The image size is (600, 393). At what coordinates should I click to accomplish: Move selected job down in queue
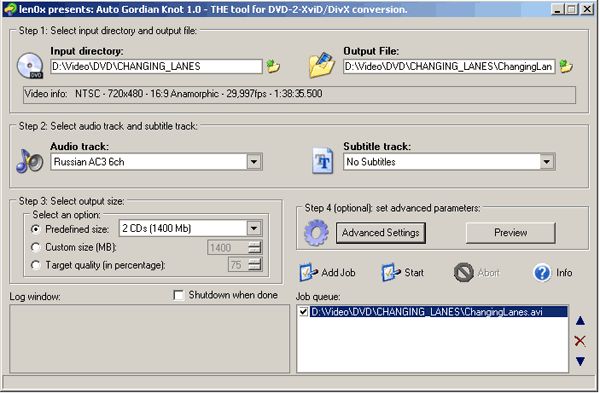click(580, 361)
